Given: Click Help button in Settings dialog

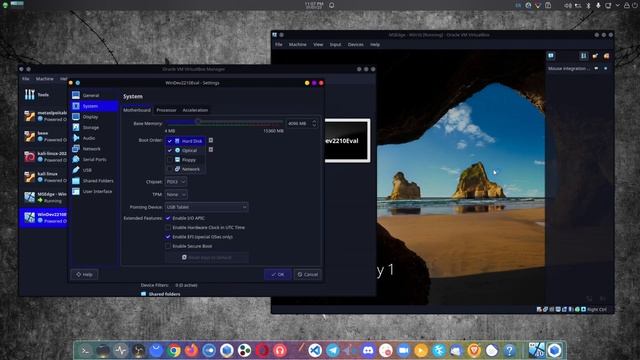Looking at the screenshot, I should coord(84,274).
